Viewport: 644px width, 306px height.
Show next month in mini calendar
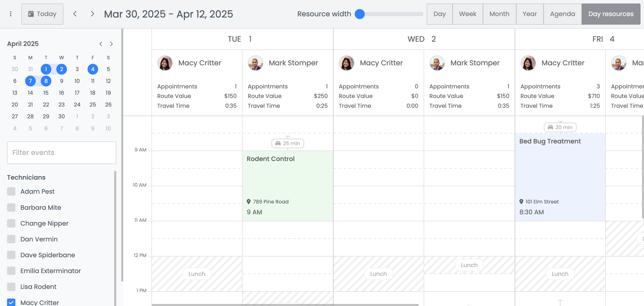coord(111,44)
